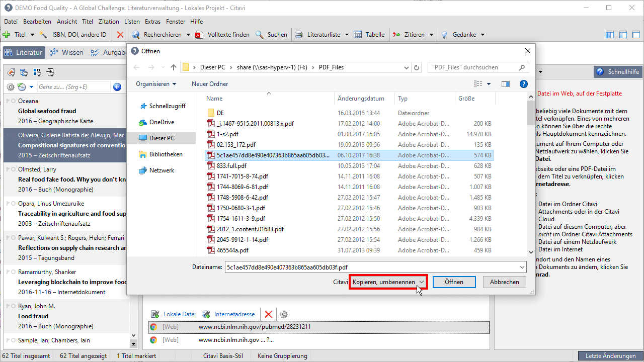The image size is (644, 362).
Task: Click the Neuer Ordner button
Action: tap(210, 84)
